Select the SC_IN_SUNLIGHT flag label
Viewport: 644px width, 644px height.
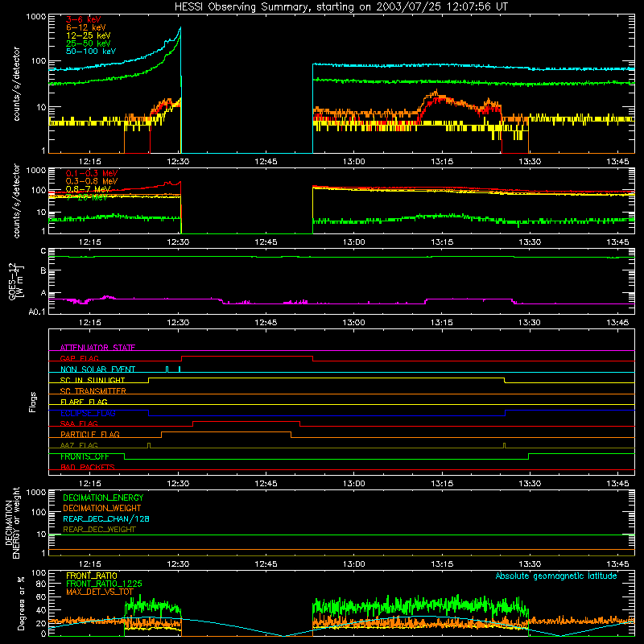click(x=93, y=380)
